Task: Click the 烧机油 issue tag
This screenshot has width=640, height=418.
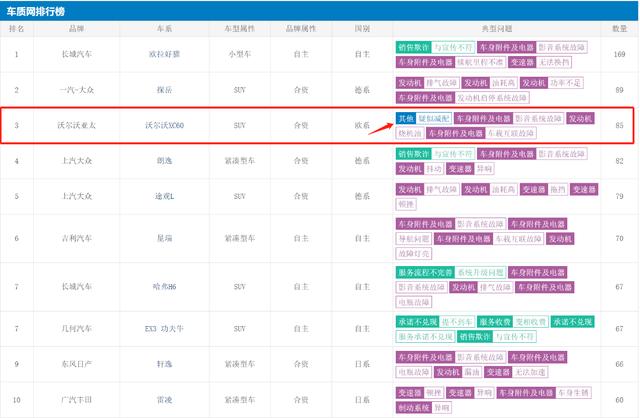Action: click(x=410, y=133)
